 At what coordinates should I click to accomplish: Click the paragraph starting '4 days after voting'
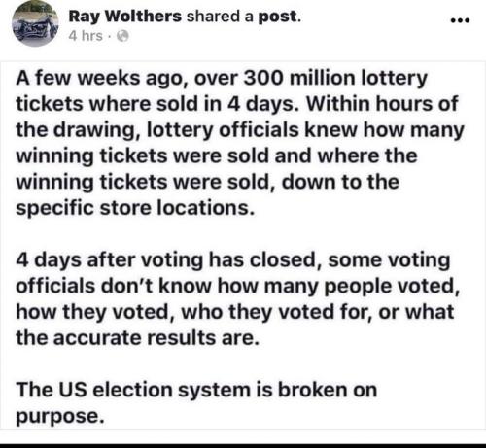pos(238,298)
